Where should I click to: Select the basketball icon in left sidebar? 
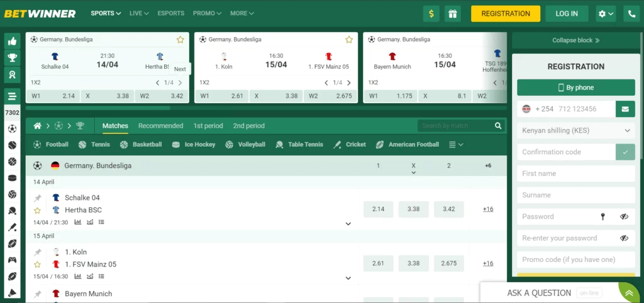pyautogui.click(x=13, y=161)
